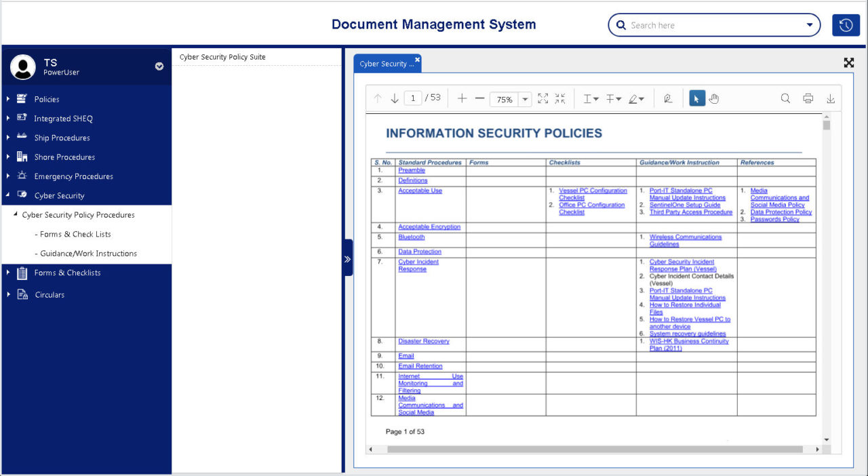The height and width of the screenshot is (476, 868).
Task: Toggle the user profile panel with the chevron
Action: (159, 66)
